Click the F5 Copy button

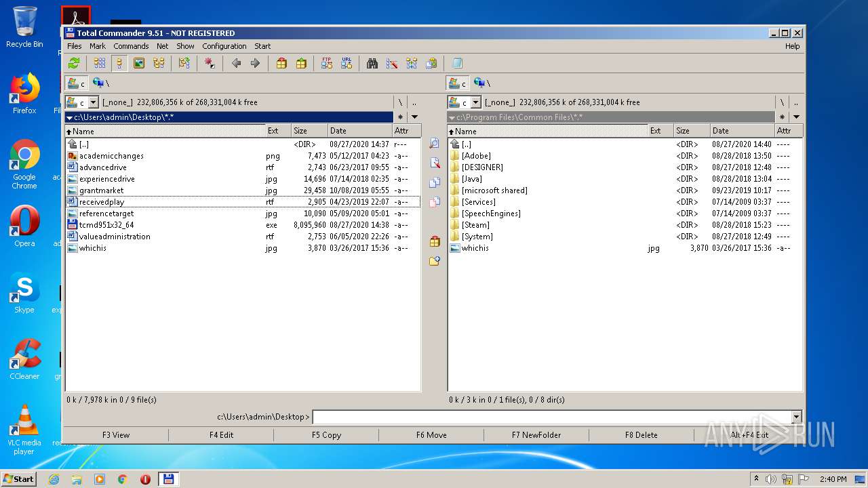326,435
